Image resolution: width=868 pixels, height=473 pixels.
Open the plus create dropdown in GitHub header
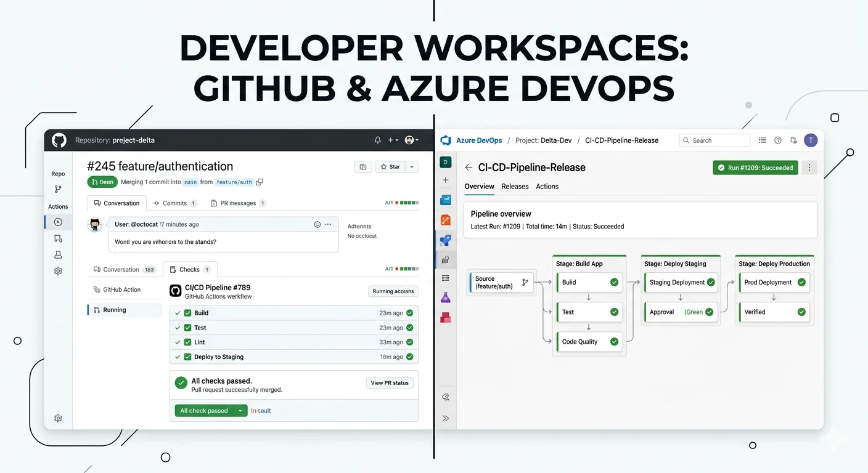pyautogui.click(x=393, y=140)
